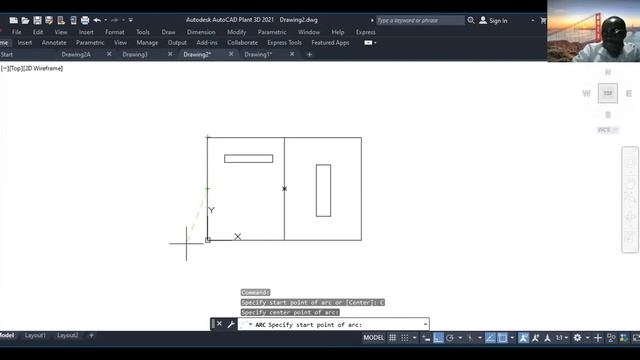
Task: Click the ARC command line input
Action: click(333, 324)
